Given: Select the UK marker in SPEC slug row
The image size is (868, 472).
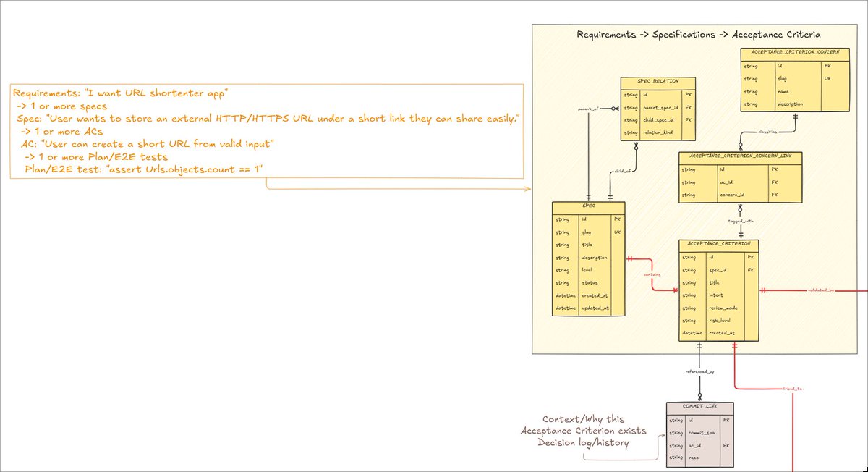Looking at the screenshot, I should [618, 232].
